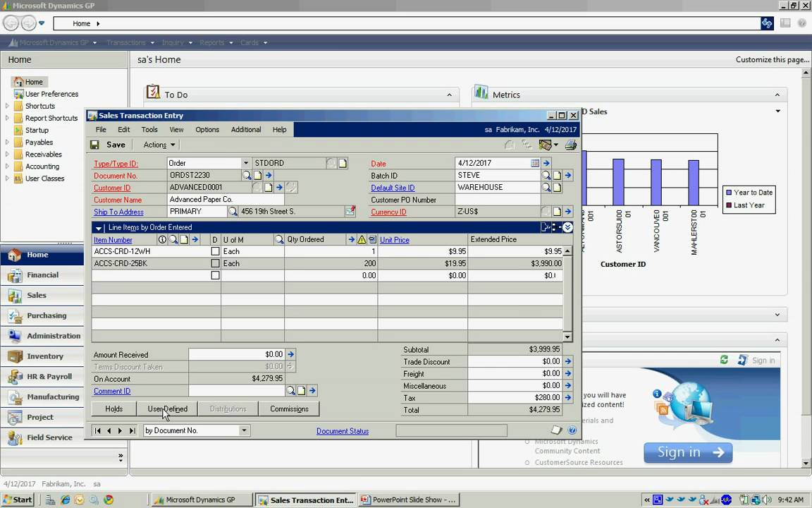The image size is (812, 508).
Task: Open Options menu in Sales Transaction Entry
Action: click(207, 130)
